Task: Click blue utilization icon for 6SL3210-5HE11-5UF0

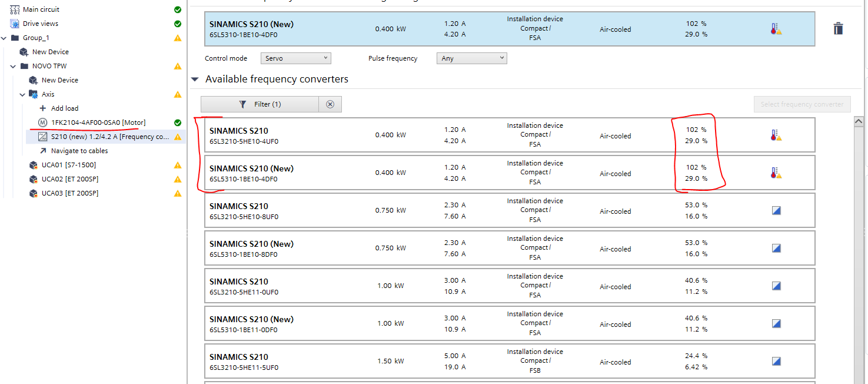Action: 776,361
